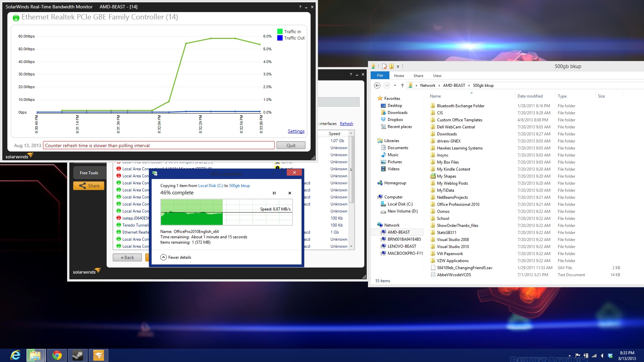Launch Google Chrome from taskbar

click(x=57, y=355)
